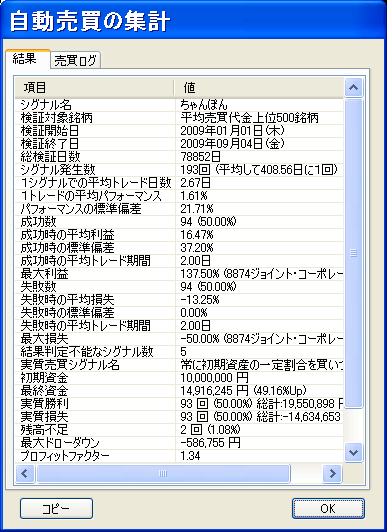Click the value -586,755 円
This screenshot has height=532, width=387.
tap(210, 443)
